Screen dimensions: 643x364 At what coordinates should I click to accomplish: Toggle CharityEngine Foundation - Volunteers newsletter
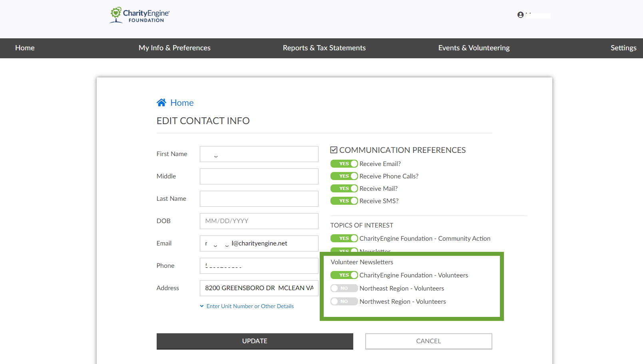344,275
